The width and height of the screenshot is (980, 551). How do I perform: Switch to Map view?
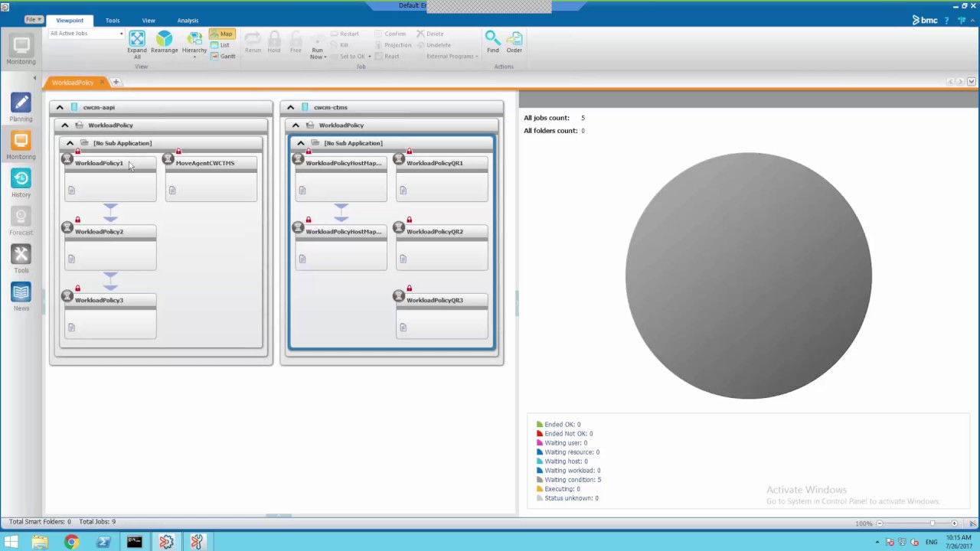coord(221,34)
